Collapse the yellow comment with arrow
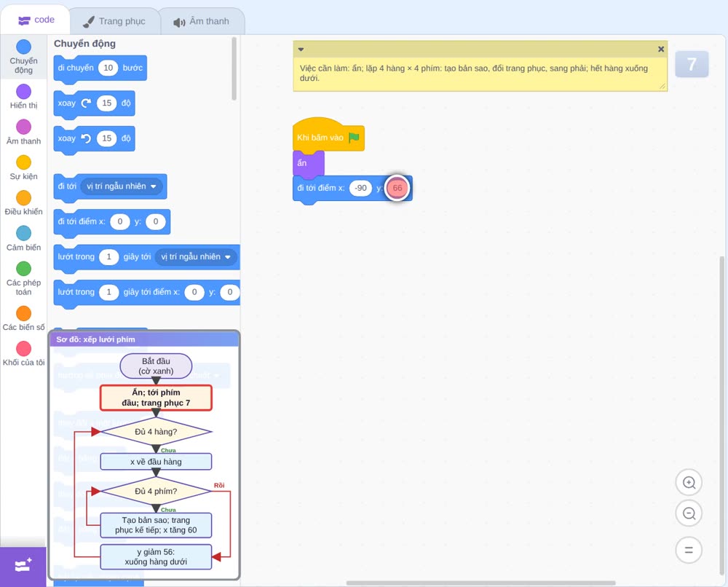728x587 pixels. click(x=301, y=49)
